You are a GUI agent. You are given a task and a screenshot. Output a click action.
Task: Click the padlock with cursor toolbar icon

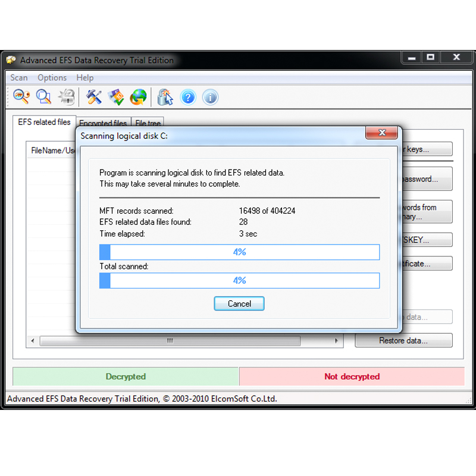point(165,97)
